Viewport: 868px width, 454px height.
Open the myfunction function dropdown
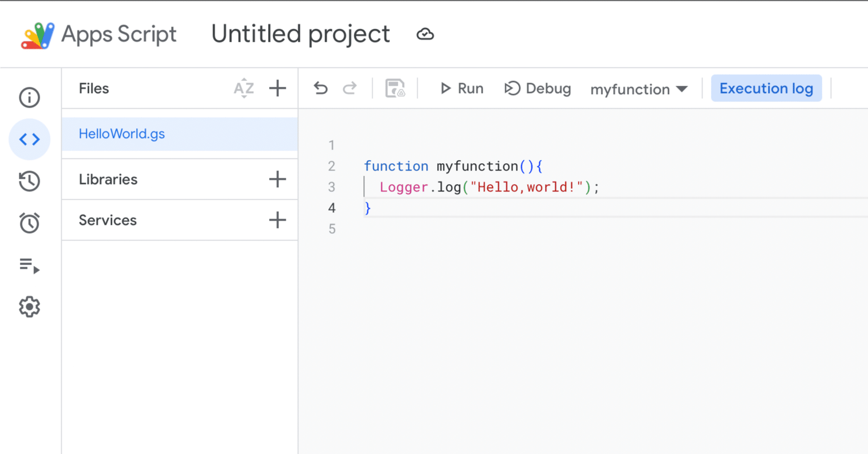(639, 89)
